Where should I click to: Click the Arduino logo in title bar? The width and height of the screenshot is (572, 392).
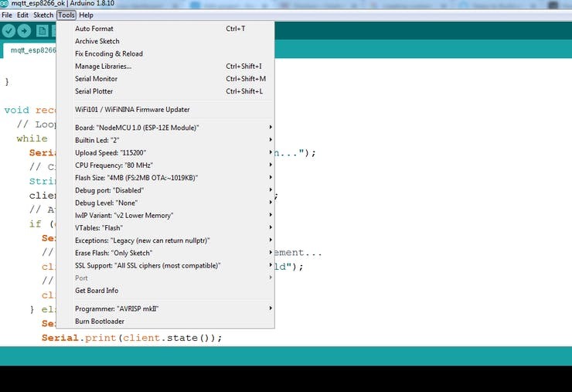(4, 3)
